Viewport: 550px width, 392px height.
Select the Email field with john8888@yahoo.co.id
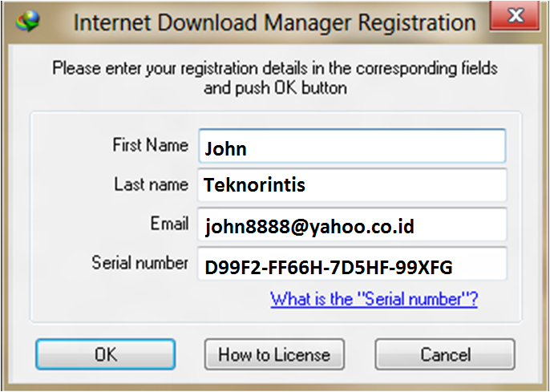(352, 224)
